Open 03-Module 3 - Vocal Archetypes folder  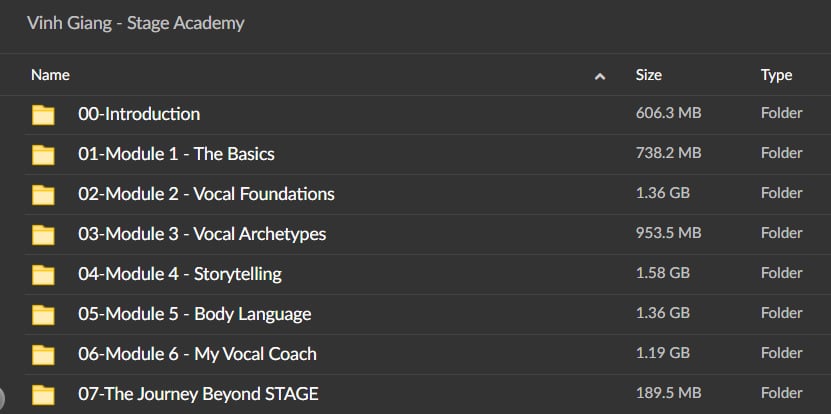202,234
